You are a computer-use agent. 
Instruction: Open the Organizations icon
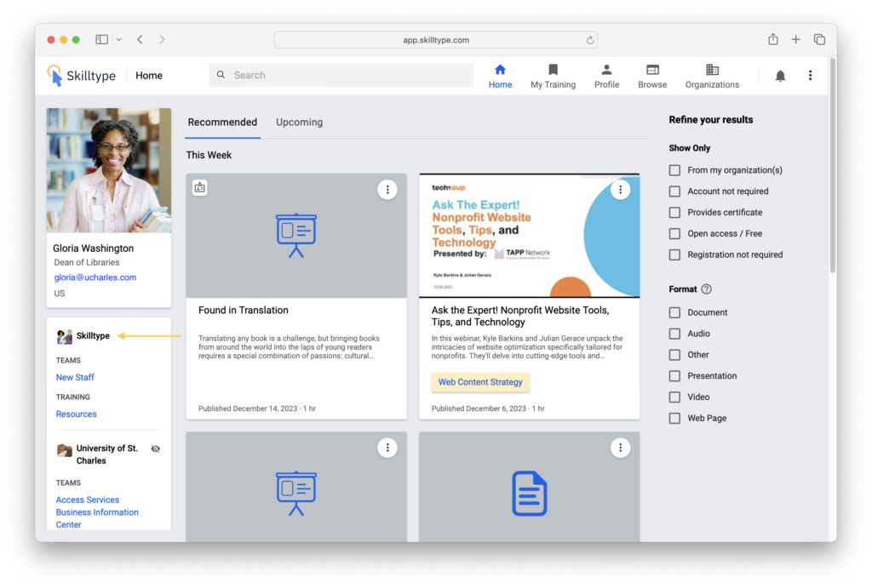[712, 70]
